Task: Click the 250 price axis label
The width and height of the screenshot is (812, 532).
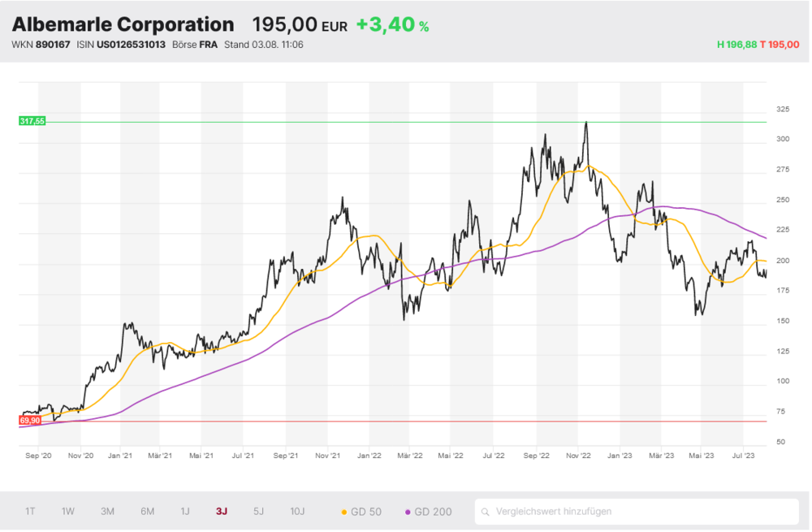Action: 783,200
